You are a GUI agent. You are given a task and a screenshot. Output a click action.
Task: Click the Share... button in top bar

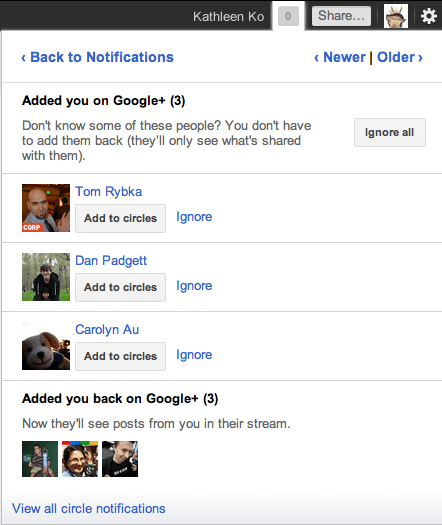341,16
